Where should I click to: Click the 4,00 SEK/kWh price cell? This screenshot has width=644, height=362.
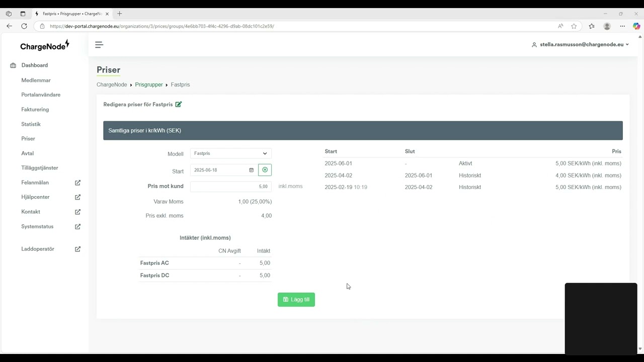(x=588, y=175)
